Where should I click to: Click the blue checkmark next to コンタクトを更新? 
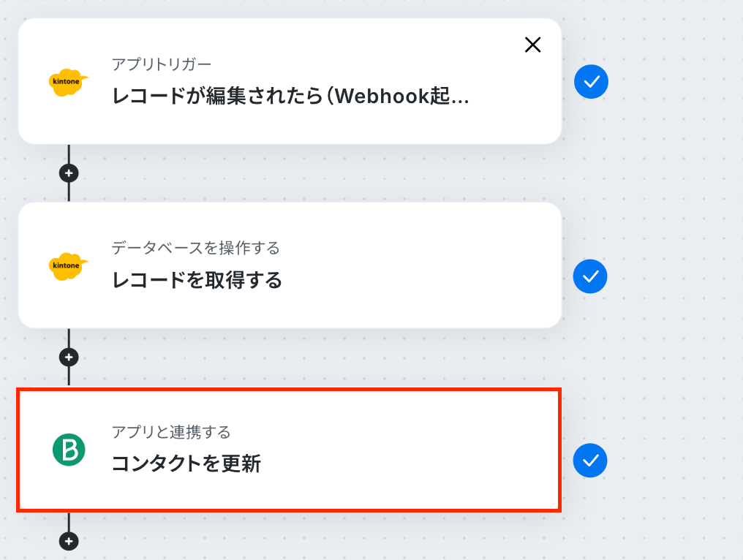point(591,461)
